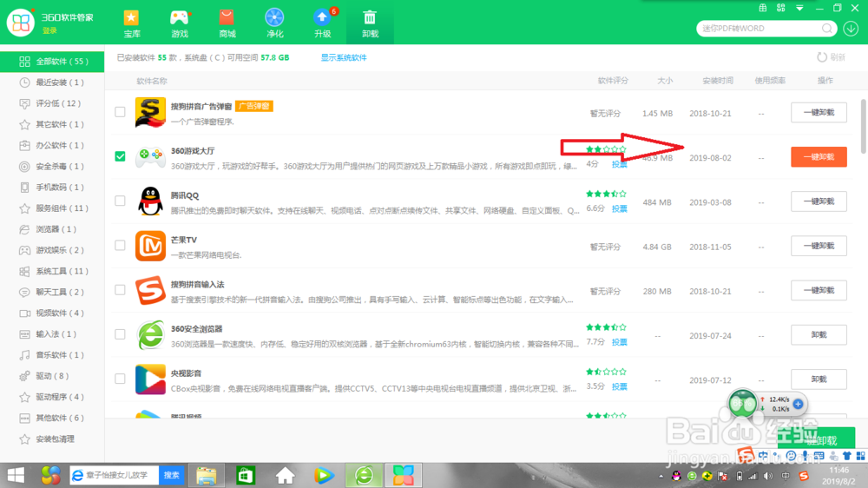Open the Windows Start button
868x488 pixels.
click(16, 475)
